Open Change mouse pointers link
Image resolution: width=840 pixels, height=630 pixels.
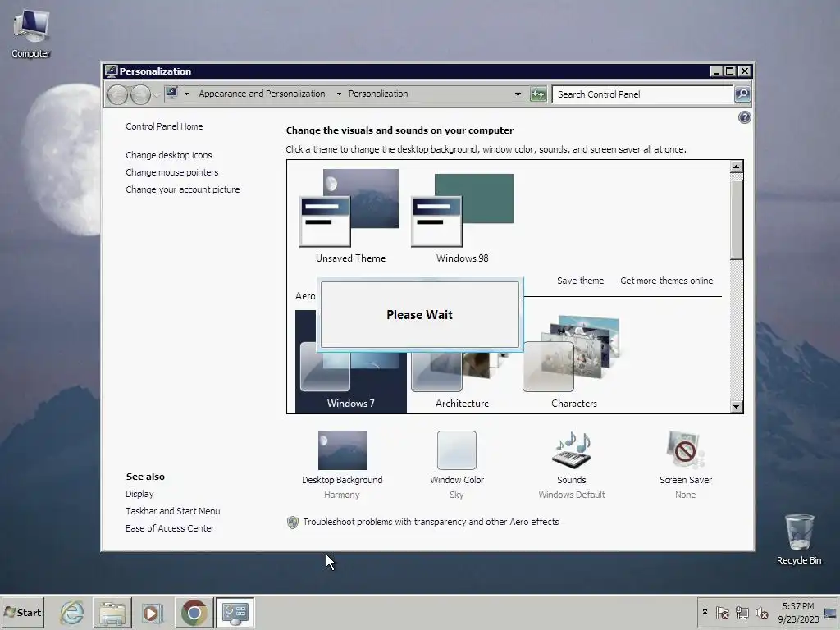[x=172, y=172]
